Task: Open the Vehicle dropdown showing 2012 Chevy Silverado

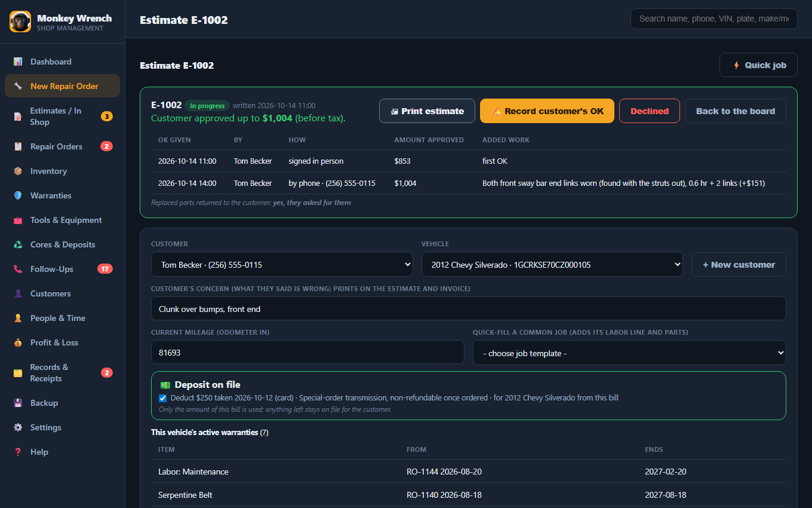Action: [552, 264]
